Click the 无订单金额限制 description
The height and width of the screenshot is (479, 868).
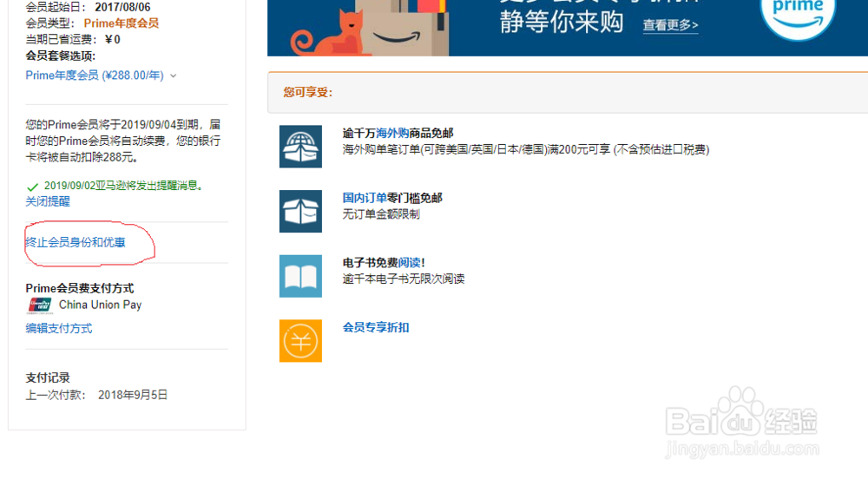tap(381, 214)
